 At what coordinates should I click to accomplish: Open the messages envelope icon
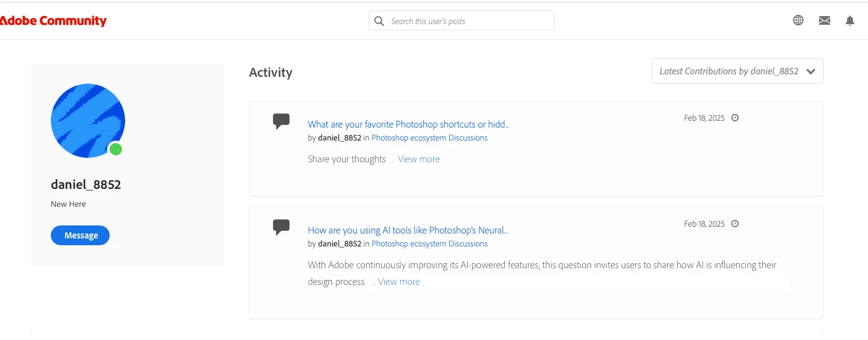(x=824, y=20)
